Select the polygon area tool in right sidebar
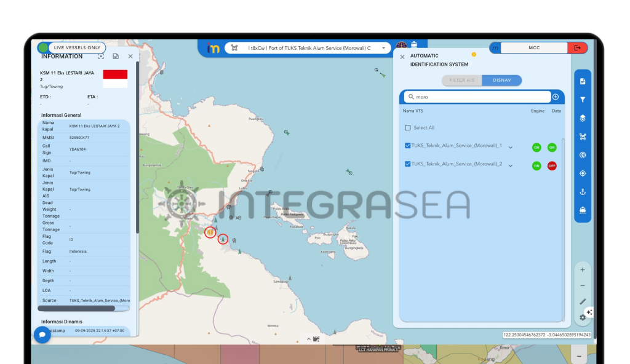The height and width of the screenshot is (364, 630). point(582,136)
